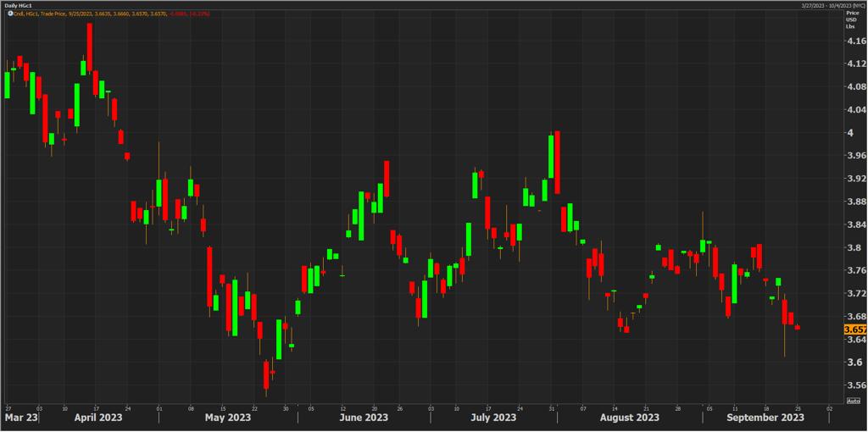Click the 4 price level on axis
868x432 pixels.
[x=850, y=133]
